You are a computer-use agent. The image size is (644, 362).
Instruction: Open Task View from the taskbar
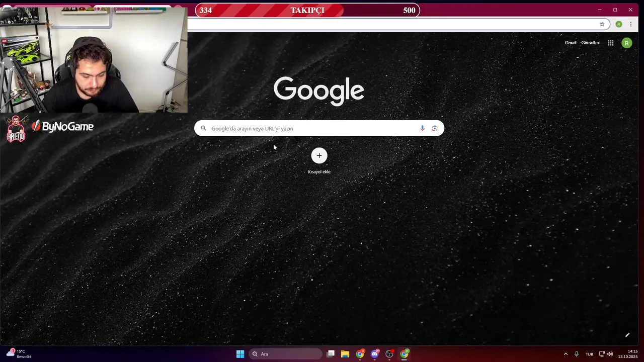[x=331, y=354]
